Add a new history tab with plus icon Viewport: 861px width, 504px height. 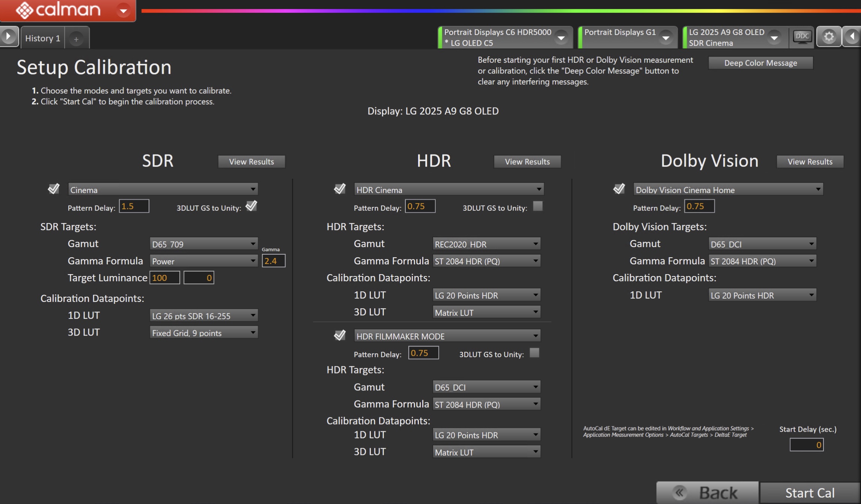click(x=76, y=39)
